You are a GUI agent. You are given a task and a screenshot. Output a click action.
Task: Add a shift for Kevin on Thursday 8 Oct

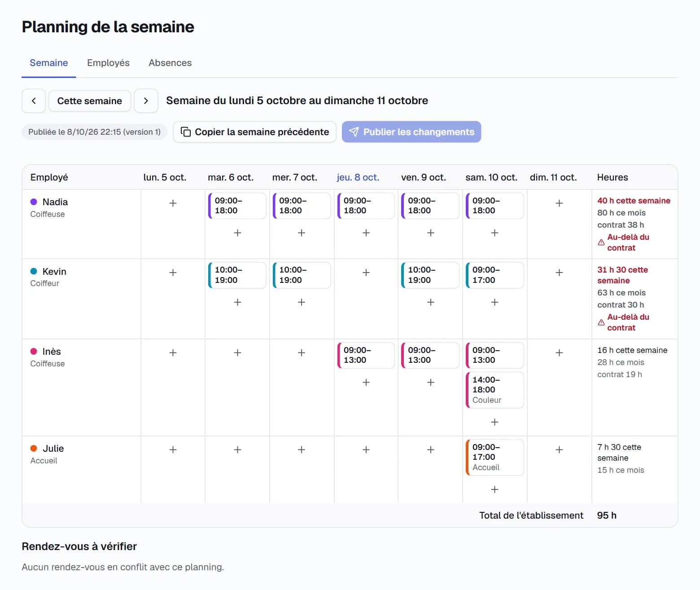click(x=366, y=273)
